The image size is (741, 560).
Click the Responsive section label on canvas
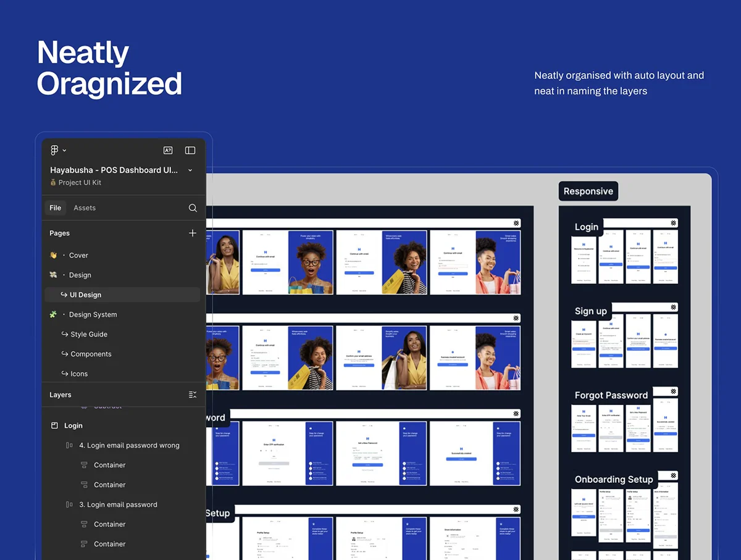click(588, 191)
